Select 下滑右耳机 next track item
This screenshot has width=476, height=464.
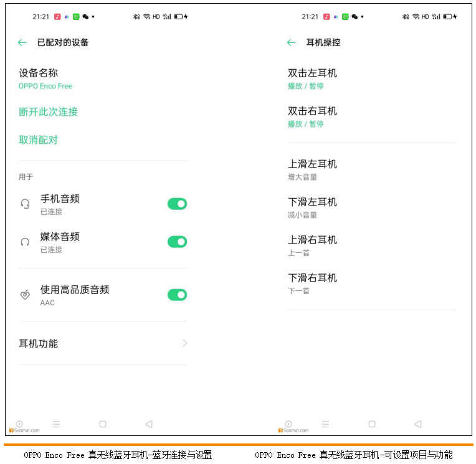(372, 284)
